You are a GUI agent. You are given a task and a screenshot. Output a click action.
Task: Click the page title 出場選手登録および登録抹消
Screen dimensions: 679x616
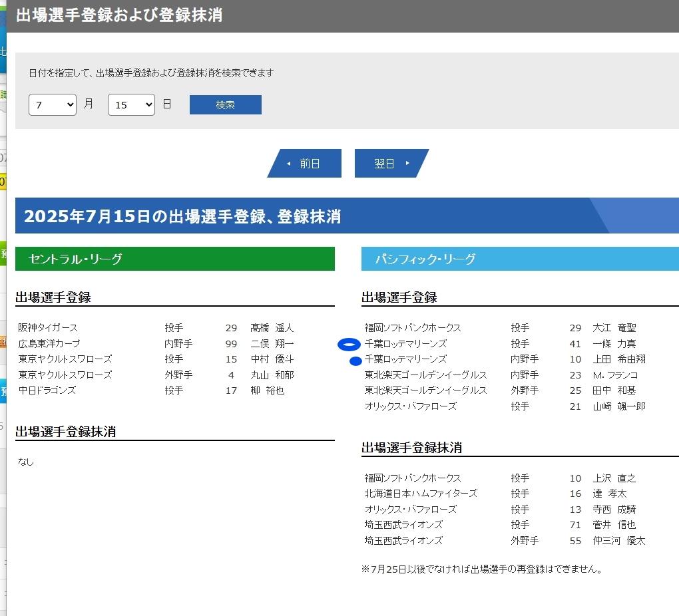(119, 15)
